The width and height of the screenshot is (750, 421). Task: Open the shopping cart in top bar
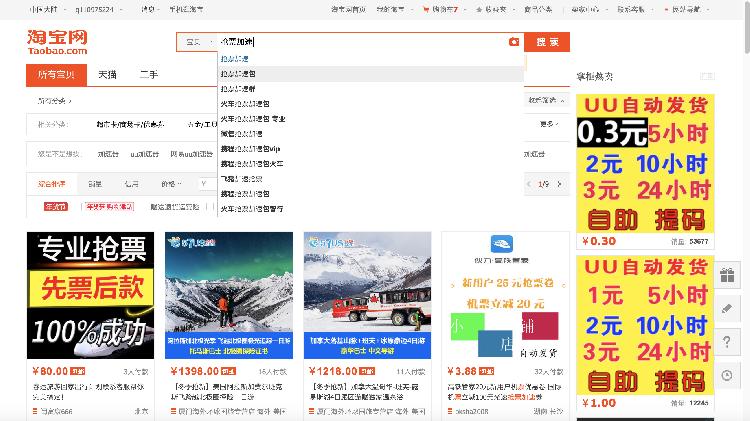pyautogui.click(x=441, y=9)
